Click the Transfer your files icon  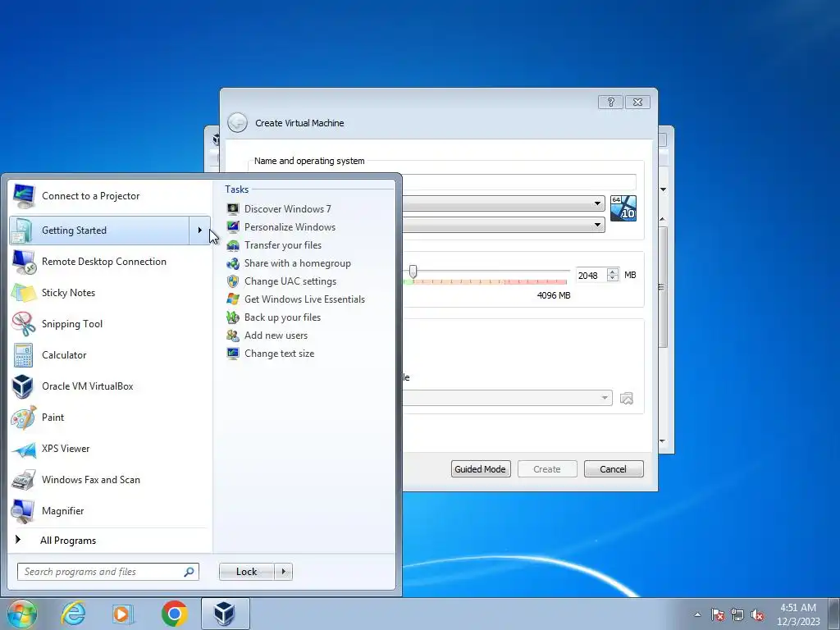click(232, 245)
